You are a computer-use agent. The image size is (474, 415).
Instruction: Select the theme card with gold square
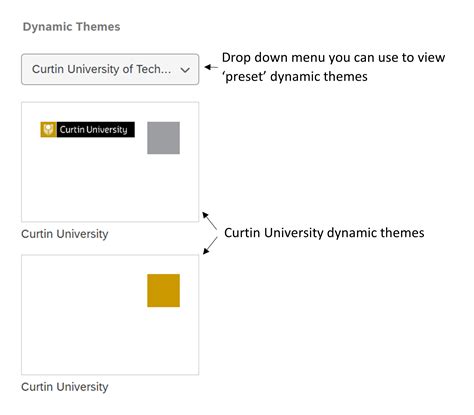click(110, 315)
